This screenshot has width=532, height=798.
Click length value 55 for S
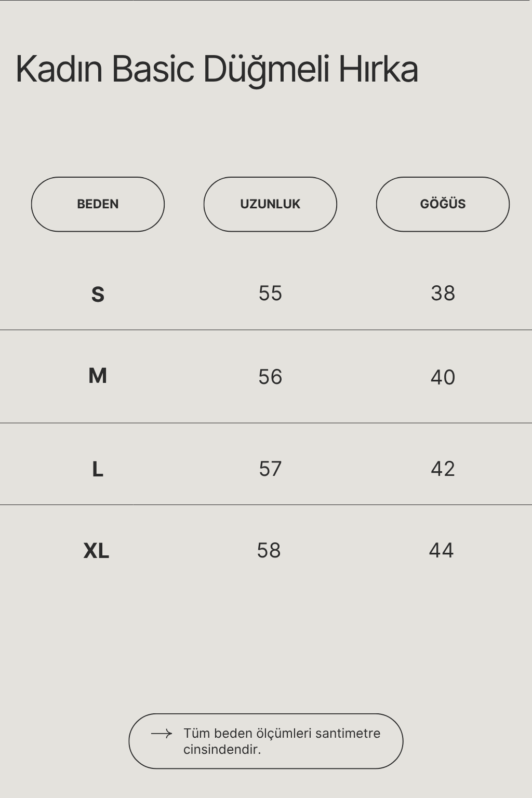coord(270,293)
